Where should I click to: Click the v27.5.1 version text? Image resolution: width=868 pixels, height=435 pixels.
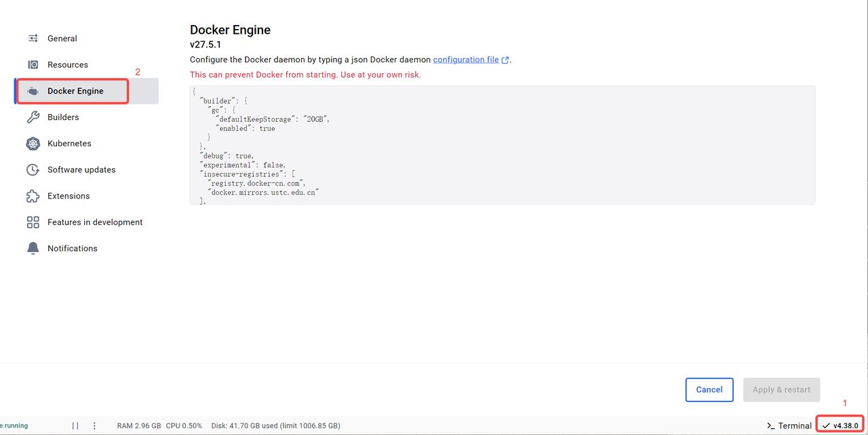205,45
